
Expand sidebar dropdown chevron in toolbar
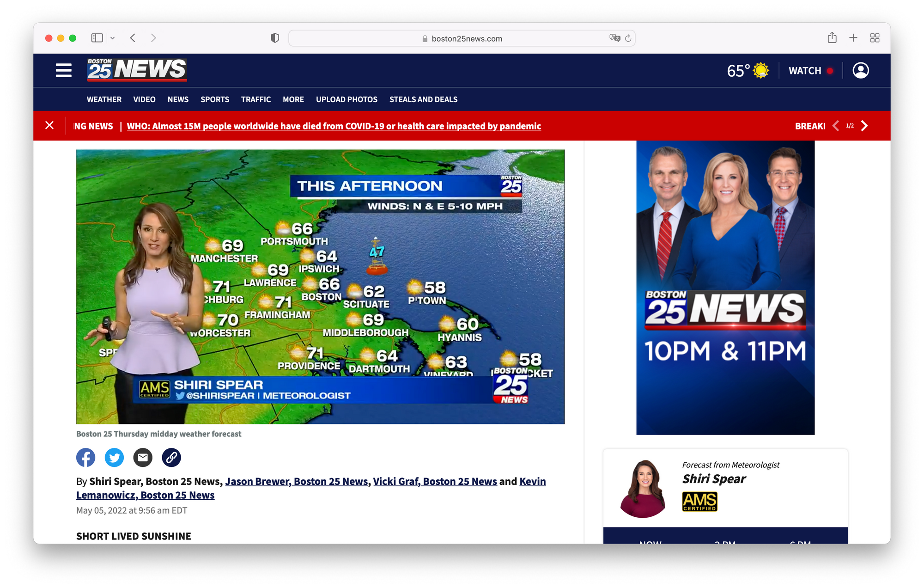112,38
